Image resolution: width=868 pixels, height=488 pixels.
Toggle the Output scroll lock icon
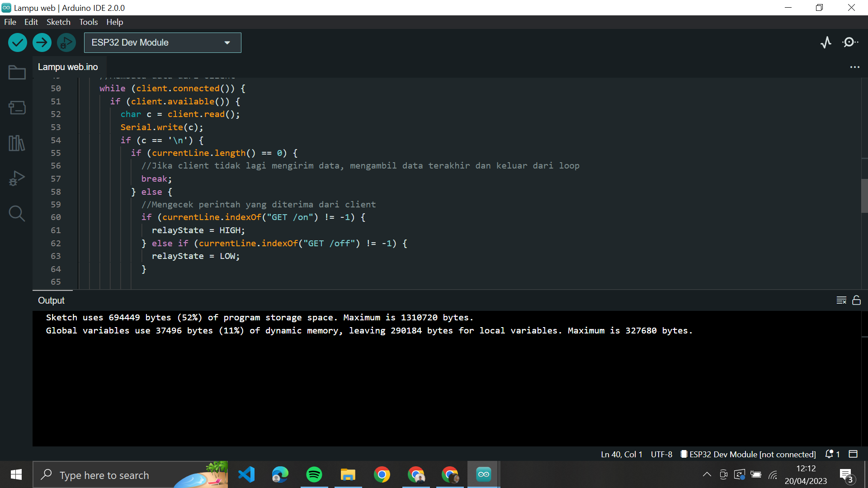tap(856, 300)
